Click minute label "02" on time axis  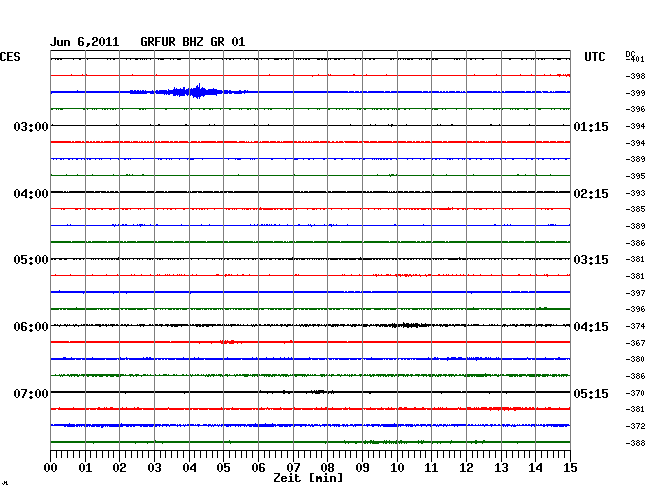tap(119, 468)
